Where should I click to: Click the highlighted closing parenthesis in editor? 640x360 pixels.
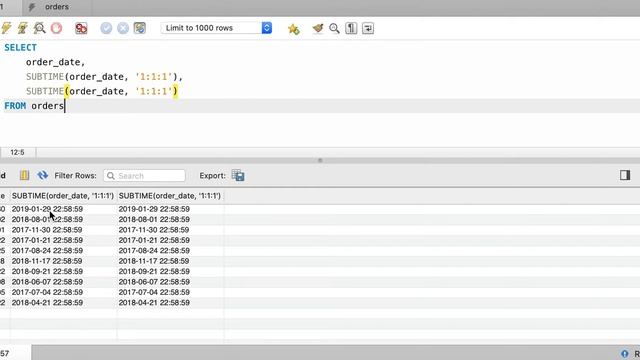pyautogui.click(x=175, y=91)
